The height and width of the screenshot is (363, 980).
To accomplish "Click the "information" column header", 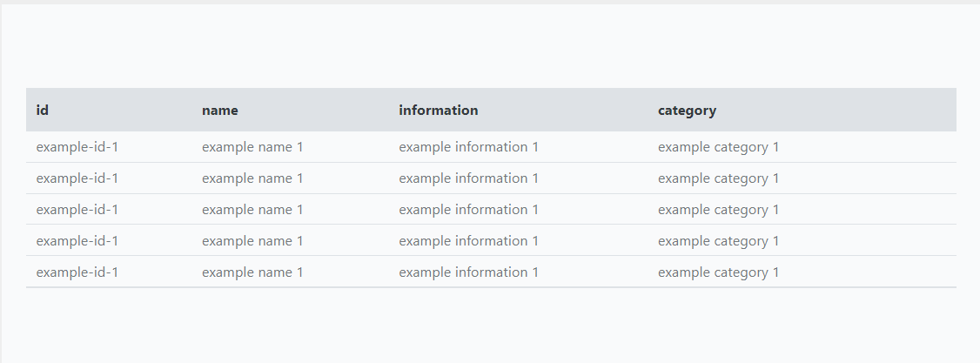I will [x=439, y=111].
